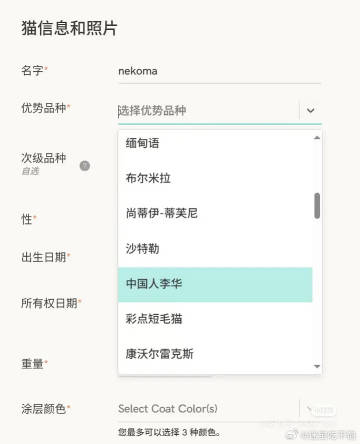Select the highlighted 中国人李华 option
The height and width of the screenshot is (444, 360).
215,284
